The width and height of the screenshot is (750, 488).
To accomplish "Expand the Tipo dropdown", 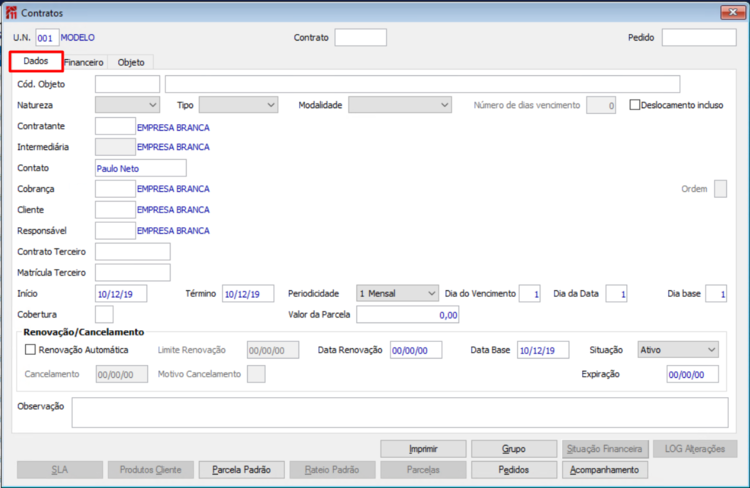I will 238,105.
